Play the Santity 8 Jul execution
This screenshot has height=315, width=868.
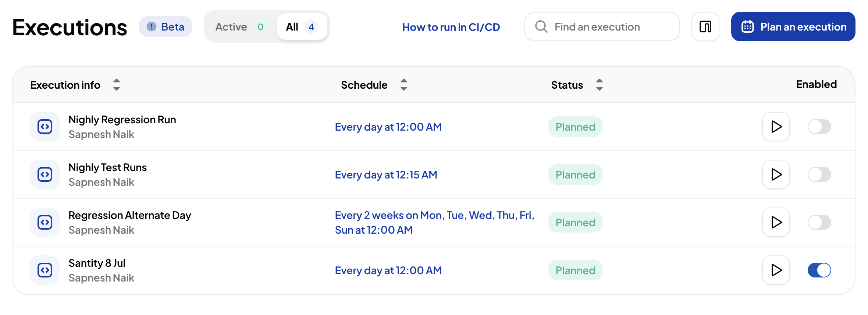click(x=776, y=270)
